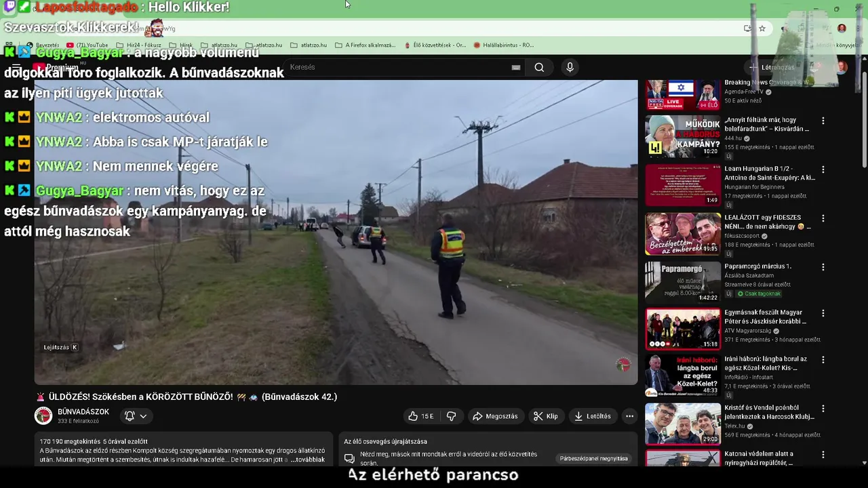Open the Papramorgó video thumbnail
868x488 pixels.
pos(682,281)
